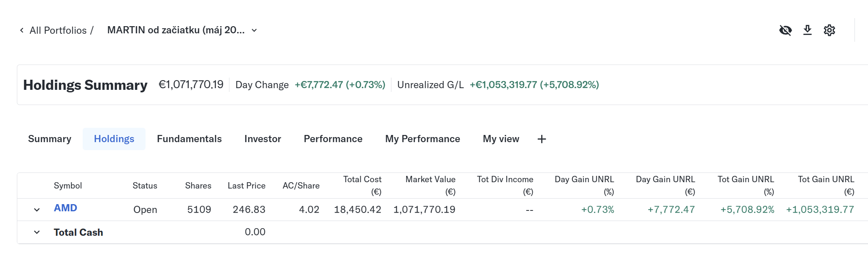Screen dimensions: 868x256
Task: Select the Holdings tab
Action: [x=114, y=139]
